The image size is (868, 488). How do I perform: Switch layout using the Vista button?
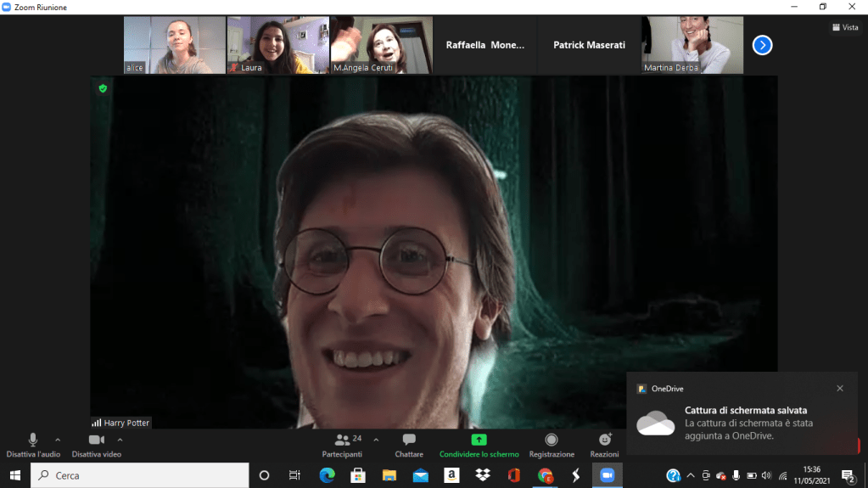(x=844, y=27)
